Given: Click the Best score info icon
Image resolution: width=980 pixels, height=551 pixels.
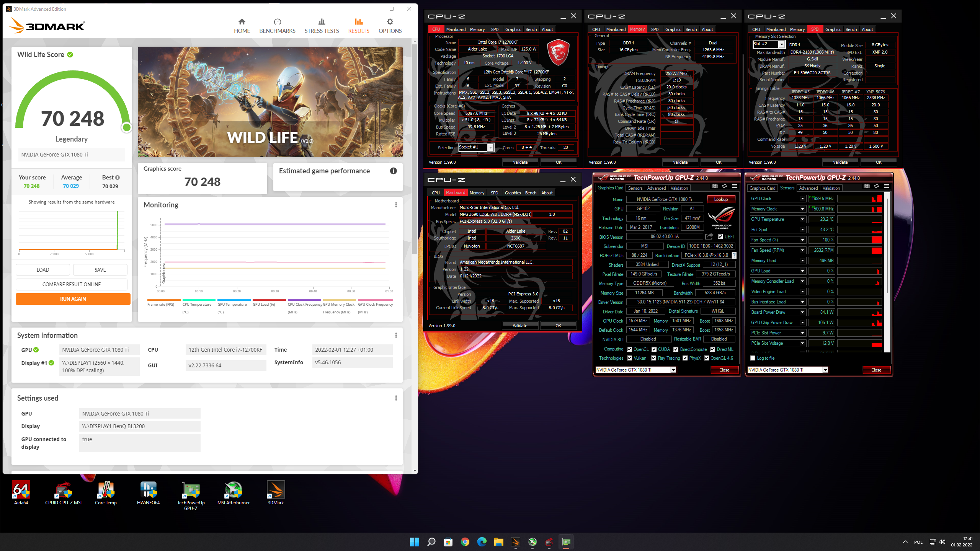Looking at the screenshot, I should [118, 178].
